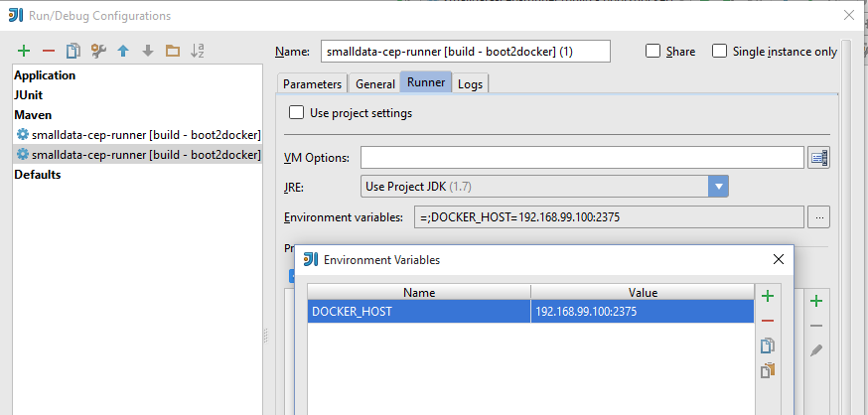Open the Logs tab
Viewport: 868px width, 415px height.
click(x=471, y=84)
